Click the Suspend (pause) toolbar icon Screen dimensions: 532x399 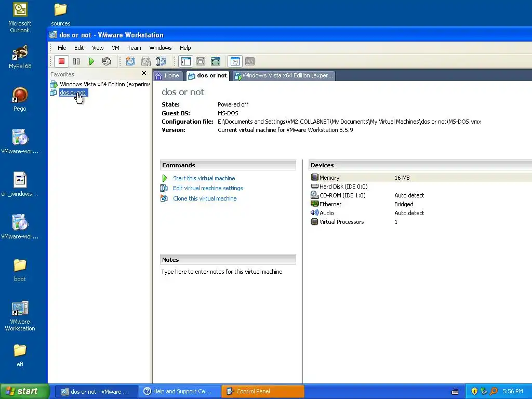(76, 61)
